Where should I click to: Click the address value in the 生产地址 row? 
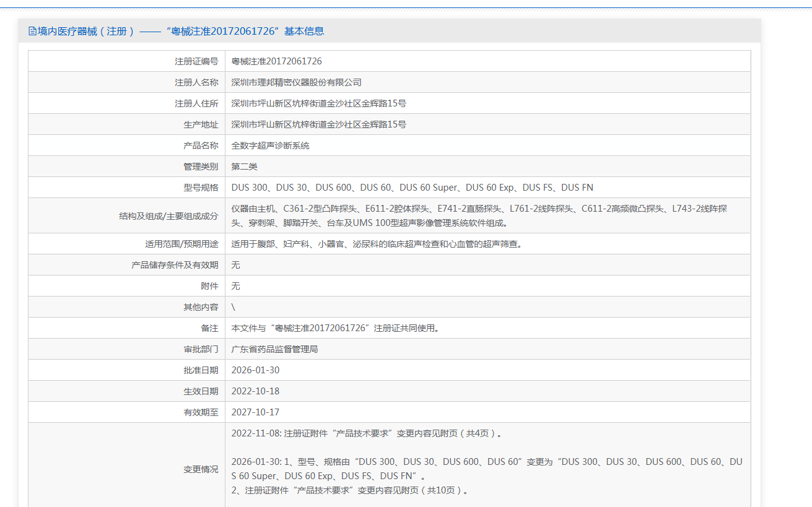318,124
